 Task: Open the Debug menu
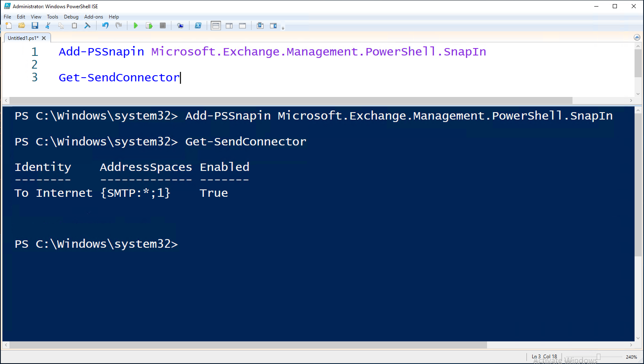[x=71, y=16]
